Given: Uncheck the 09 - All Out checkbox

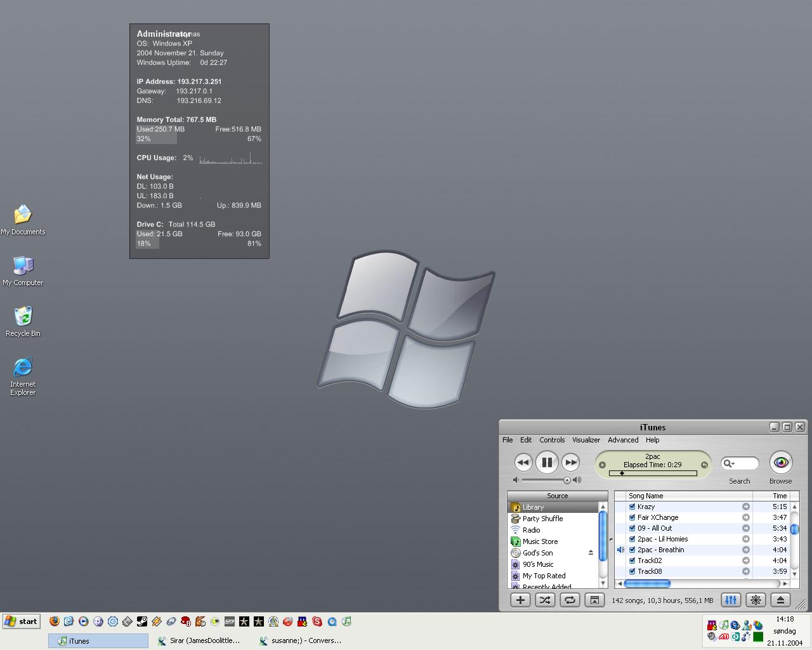Looking at the screenshot, I should 632,528.
